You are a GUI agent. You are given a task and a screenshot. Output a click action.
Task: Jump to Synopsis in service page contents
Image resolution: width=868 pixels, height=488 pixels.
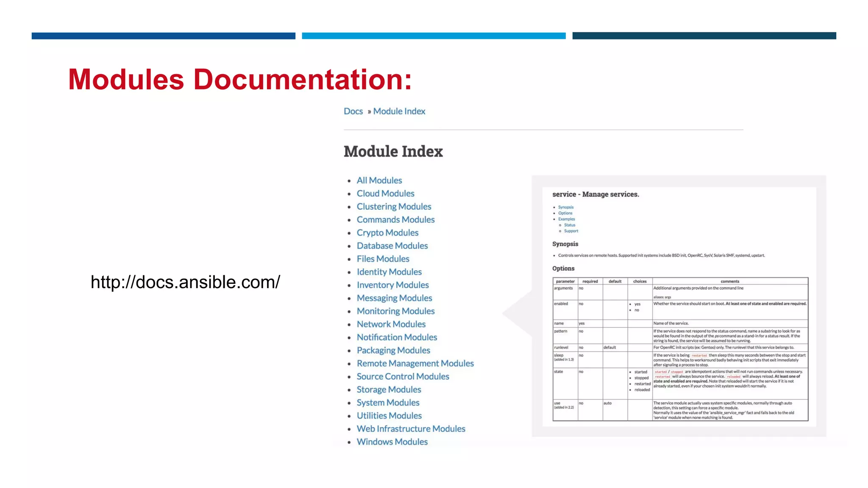pyautogui.click(x=565, y=207)
